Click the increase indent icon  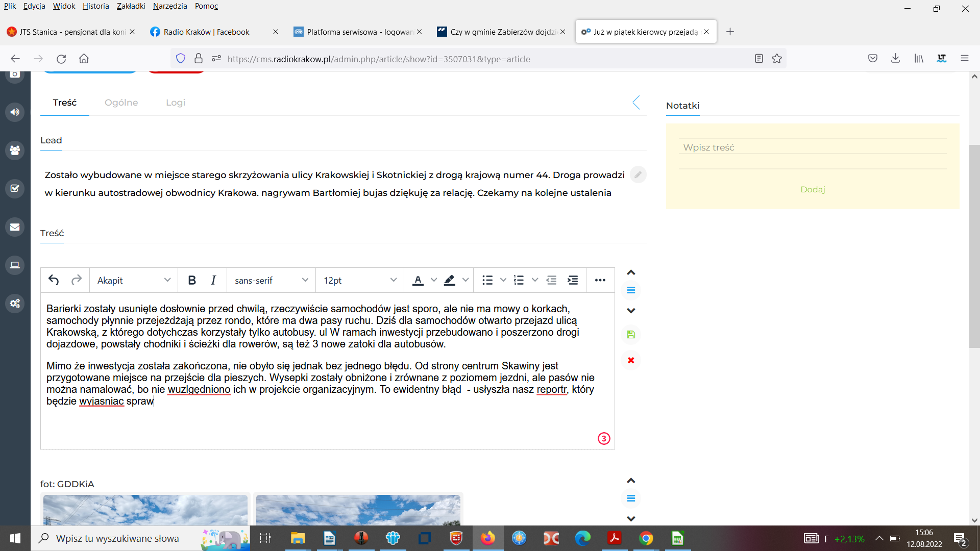click(573, 280)
